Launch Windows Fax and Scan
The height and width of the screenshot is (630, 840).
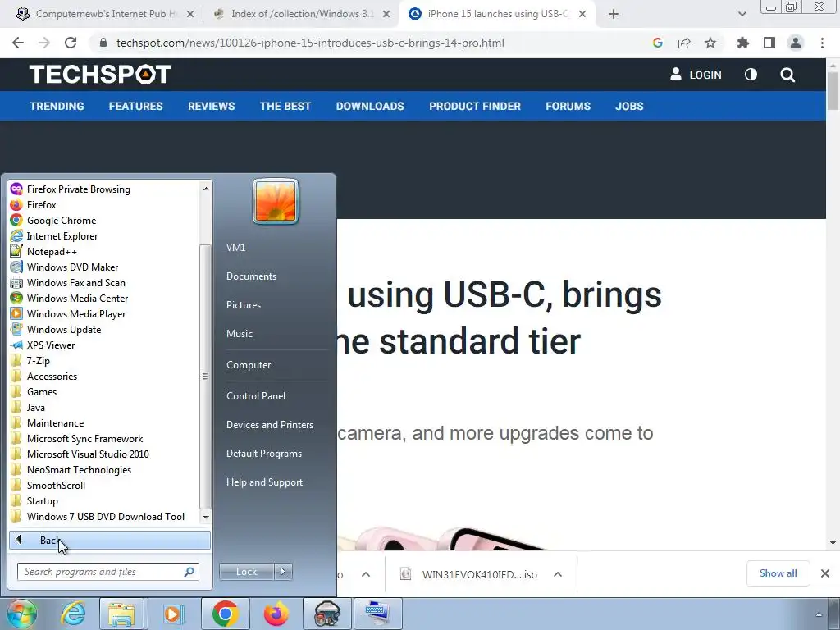(75, 282)
